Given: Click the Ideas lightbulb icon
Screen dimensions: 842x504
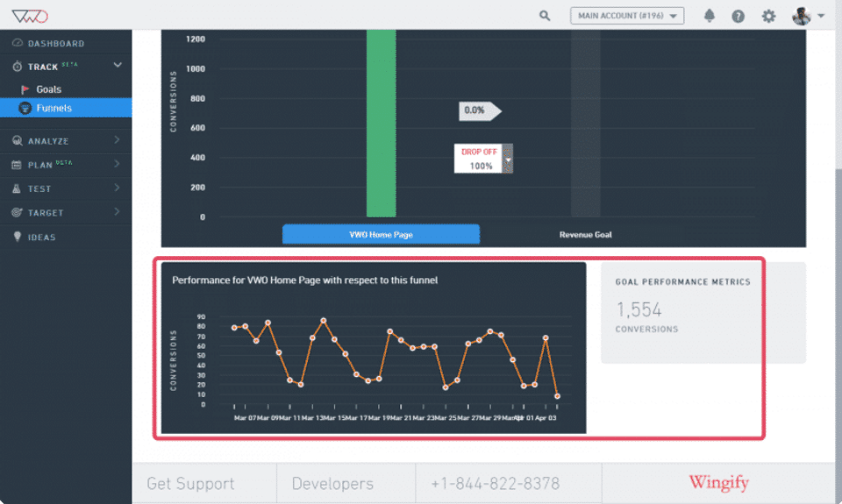Looking at the screenshot, I should 18,236.
